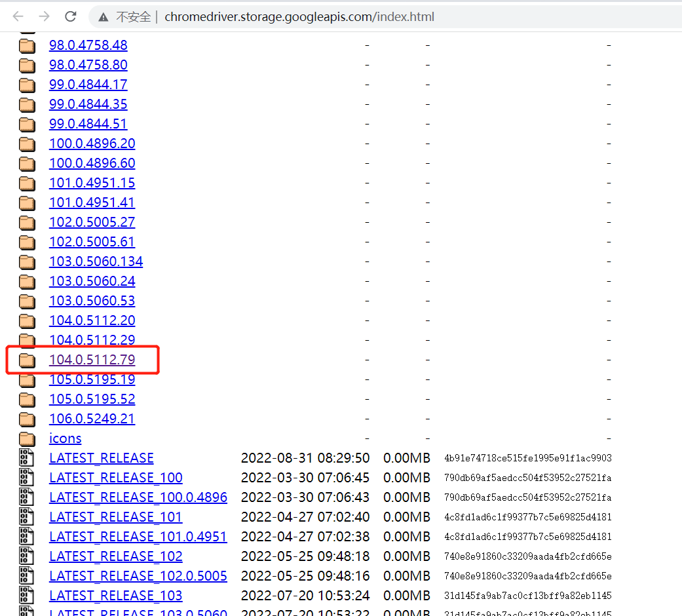Screen dimensions: 682x616
Task: Open the 104.0.5112.79 version folder link
Action: coord(92,360)
